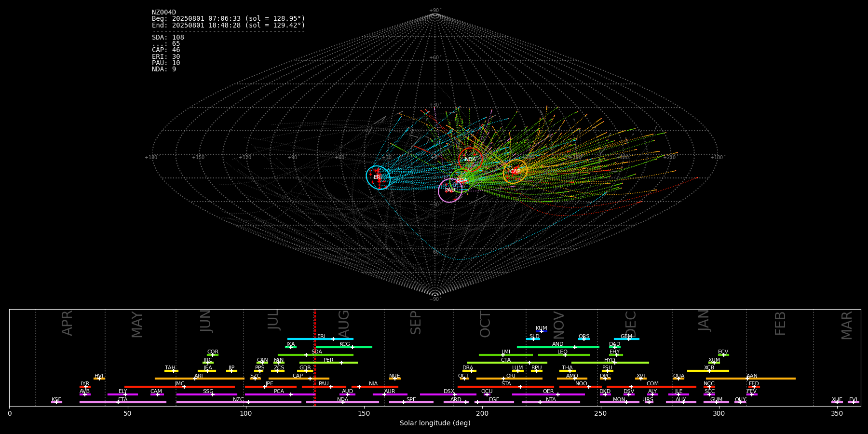Click the GEM shower bar
The height and width of the screenshot is (434, 868).
[x=626, y=339]
